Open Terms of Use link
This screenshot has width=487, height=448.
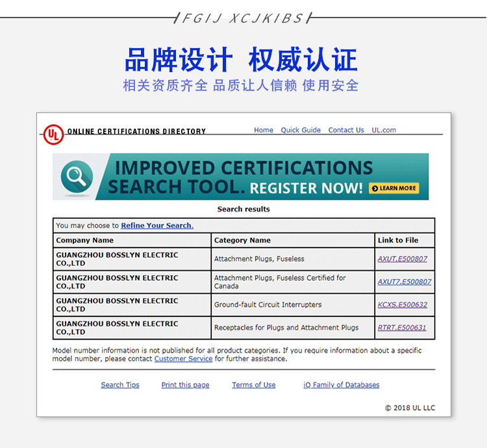253,384
